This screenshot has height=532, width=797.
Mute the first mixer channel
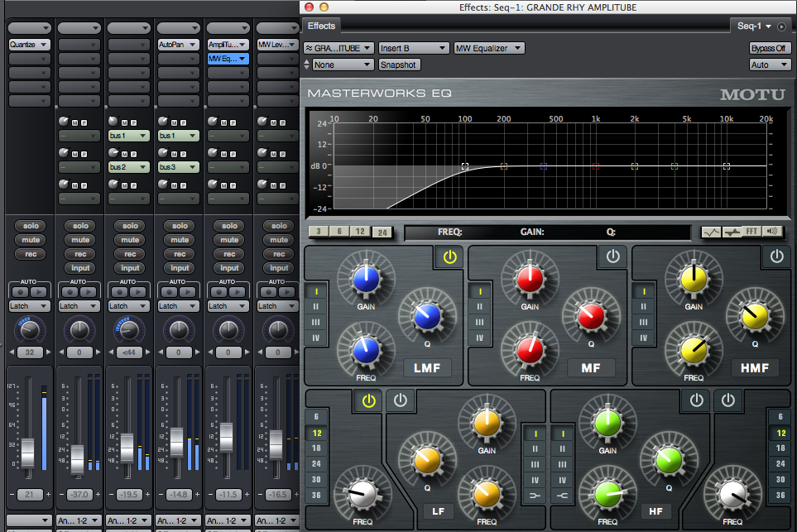[31, 240]
